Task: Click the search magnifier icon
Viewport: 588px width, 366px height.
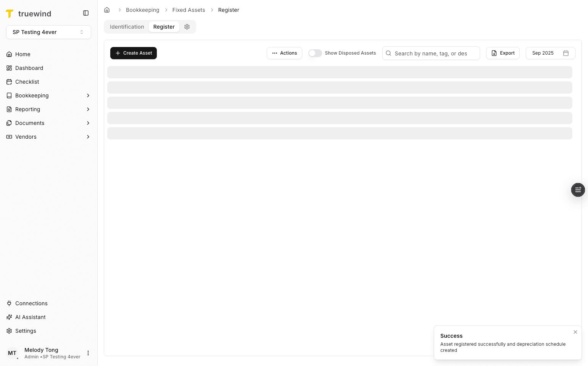Action: click(x=388, y=53)
